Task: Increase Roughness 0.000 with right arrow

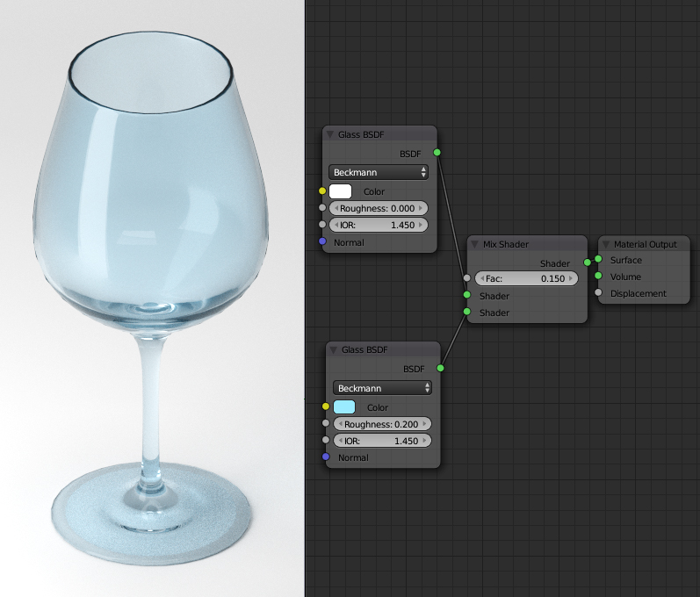Action: 421,208
